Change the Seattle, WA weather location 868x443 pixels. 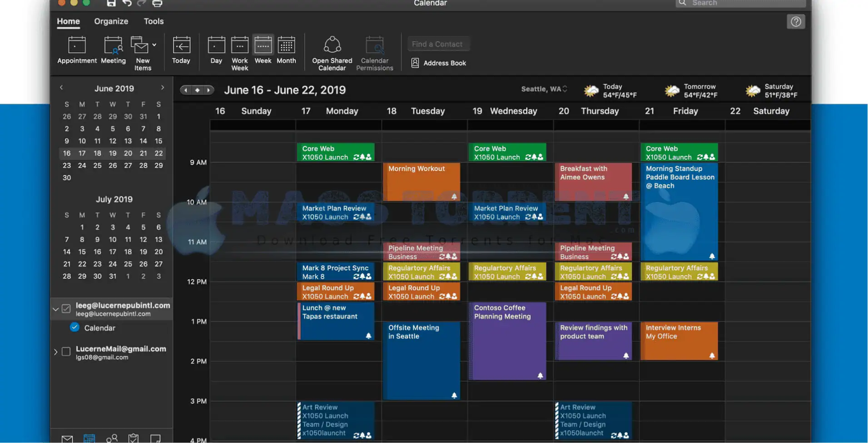tap(544, 89)
